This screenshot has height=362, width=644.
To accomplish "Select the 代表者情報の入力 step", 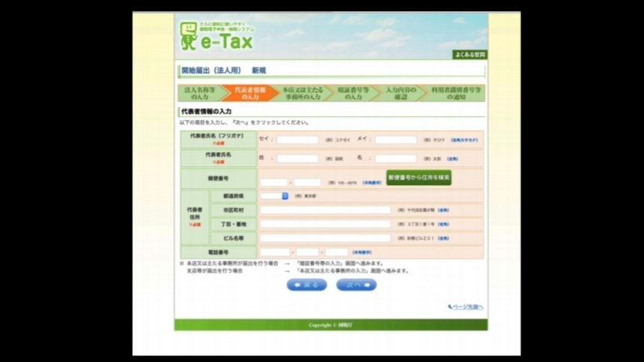I will tap(250, 93).
